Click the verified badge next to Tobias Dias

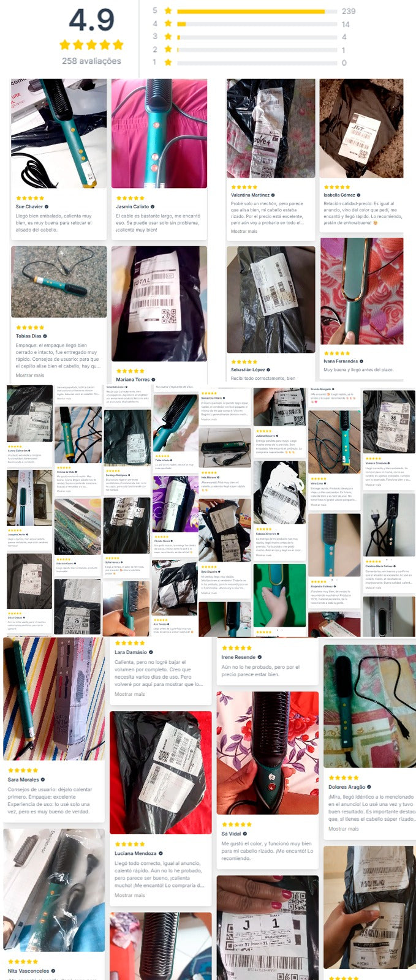pyautogui.click(x=45, y=336)
